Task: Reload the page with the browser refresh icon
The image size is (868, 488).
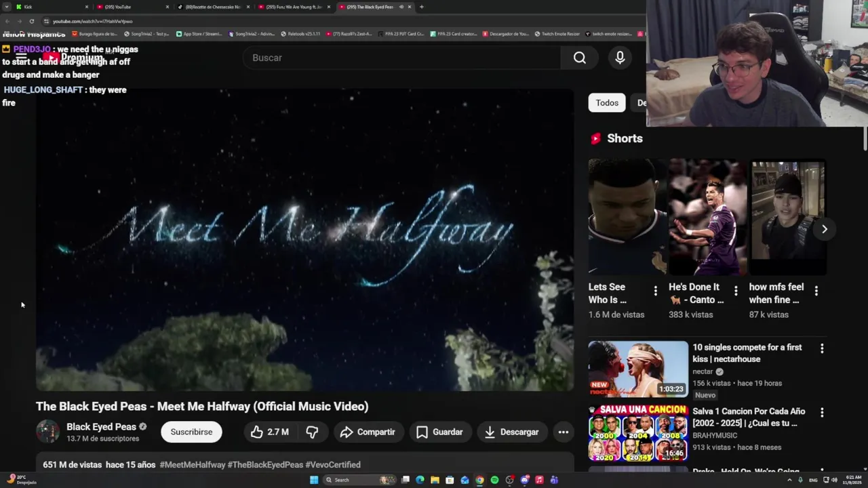Action: point(31,21)
